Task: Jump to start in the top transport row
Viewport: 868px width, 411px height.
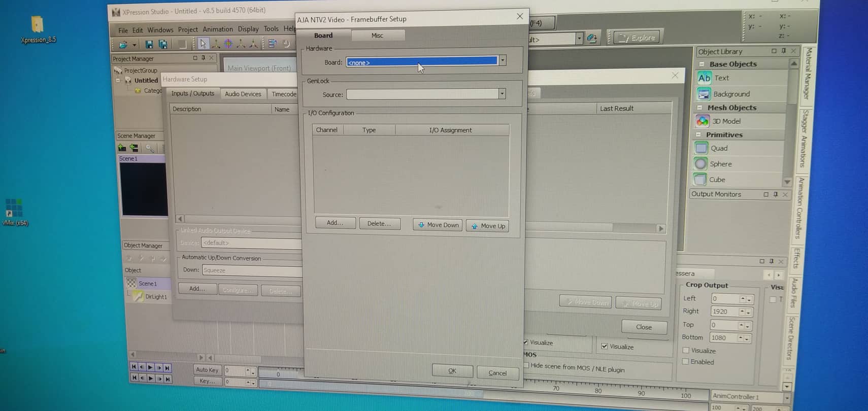Action: 133,367
